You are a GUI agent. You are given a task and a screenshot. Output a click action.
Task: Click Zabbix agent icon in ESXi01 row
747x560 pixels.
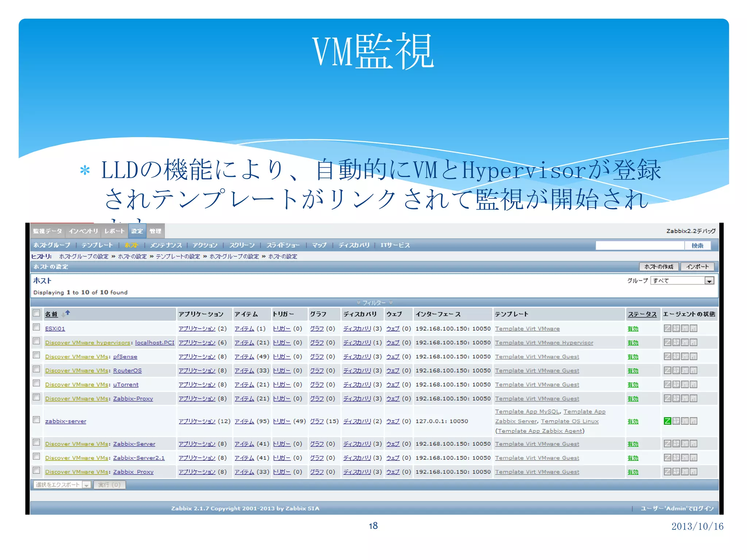pyautogui.click(x=667, y=328)
